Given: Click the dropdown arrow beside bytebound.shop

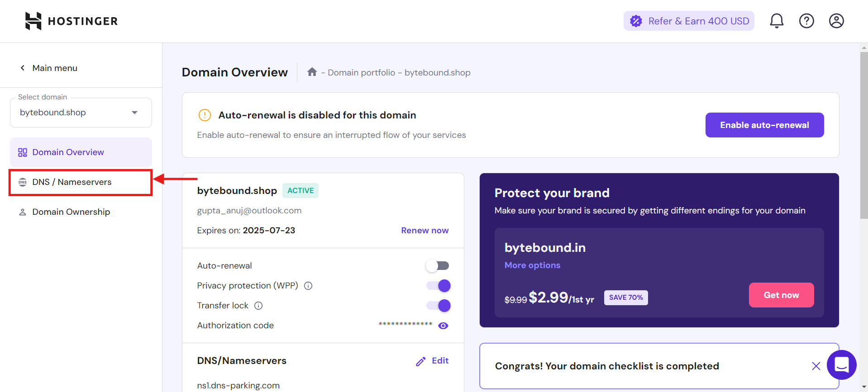Looking at the screenshot, I should (x=134, y=113).
